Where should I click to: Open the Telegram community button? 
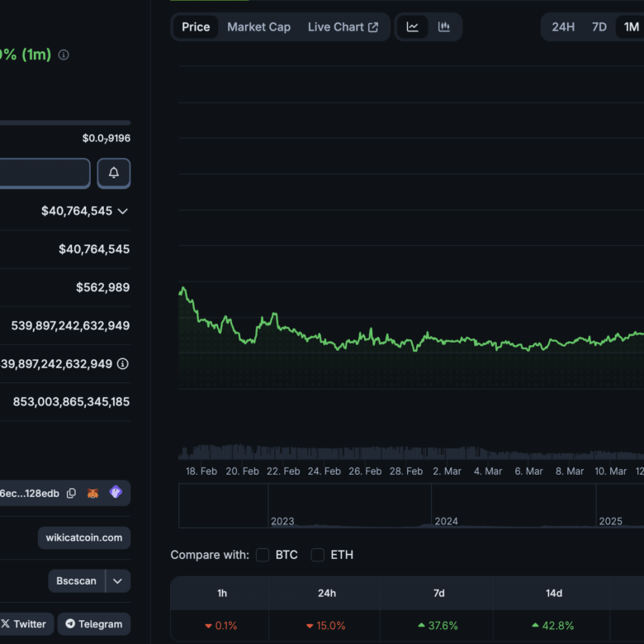[93, 624]
